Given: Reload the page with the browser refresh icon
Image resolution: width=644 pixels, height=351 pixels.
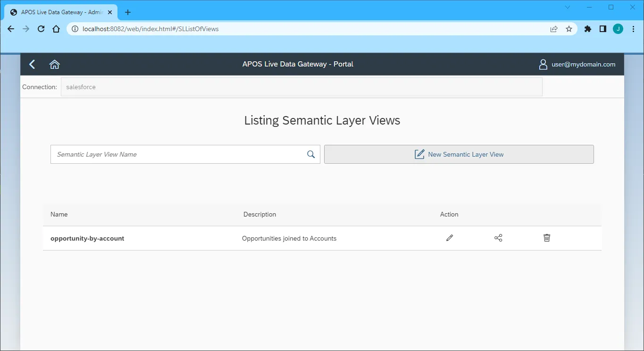Looking at the screenshot, I should click(x=41, y=29).
